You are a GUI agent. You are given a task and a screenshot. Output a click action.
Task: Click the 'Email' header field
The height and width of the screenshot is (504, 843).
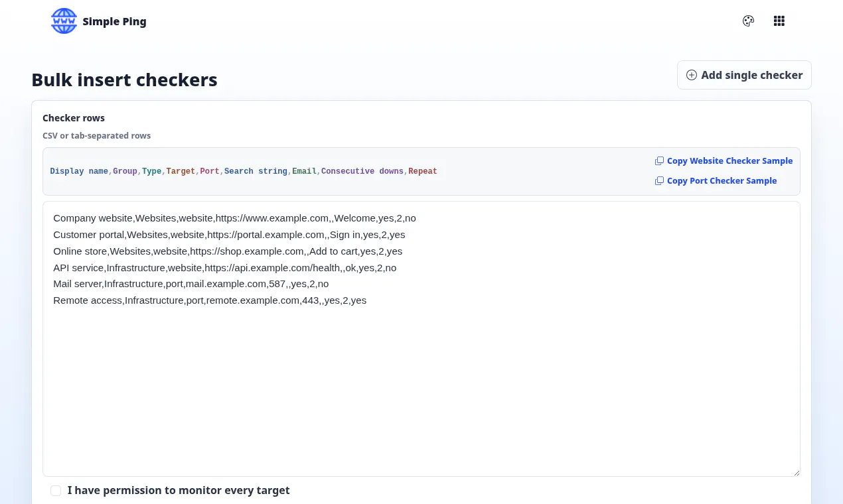click(305, 172)
